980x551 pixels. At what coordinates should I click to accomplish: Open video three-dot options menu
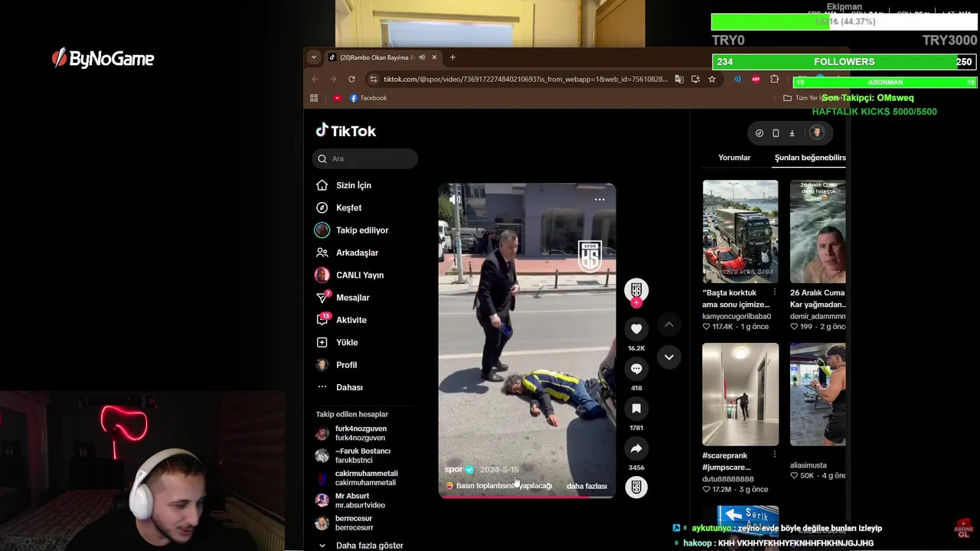(x=599, y=199)
